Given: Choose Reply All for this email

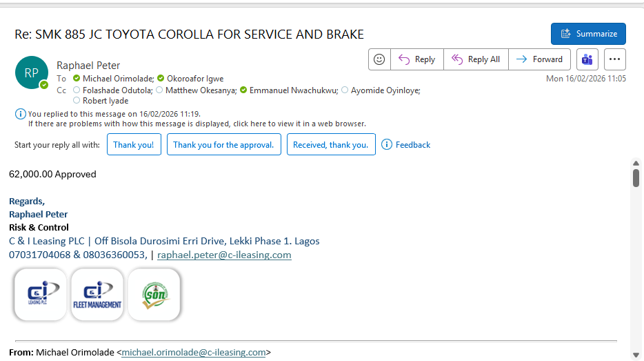Looking at the screenshot, I should [x=476, y=59].
